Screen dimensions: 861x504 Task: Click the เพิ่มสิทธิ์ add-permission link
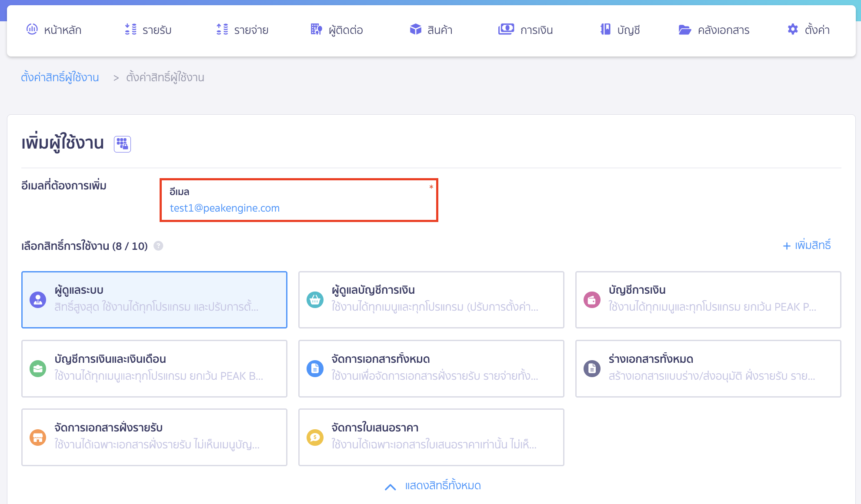807,246
